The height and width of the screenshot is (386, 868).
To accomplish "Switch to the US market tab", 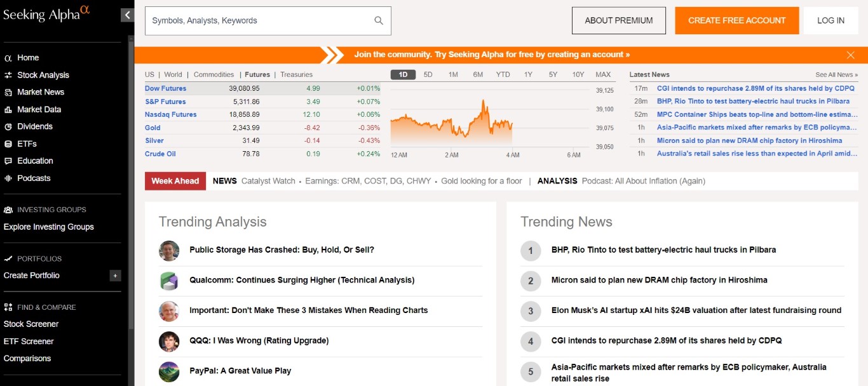I will [149, 74].
